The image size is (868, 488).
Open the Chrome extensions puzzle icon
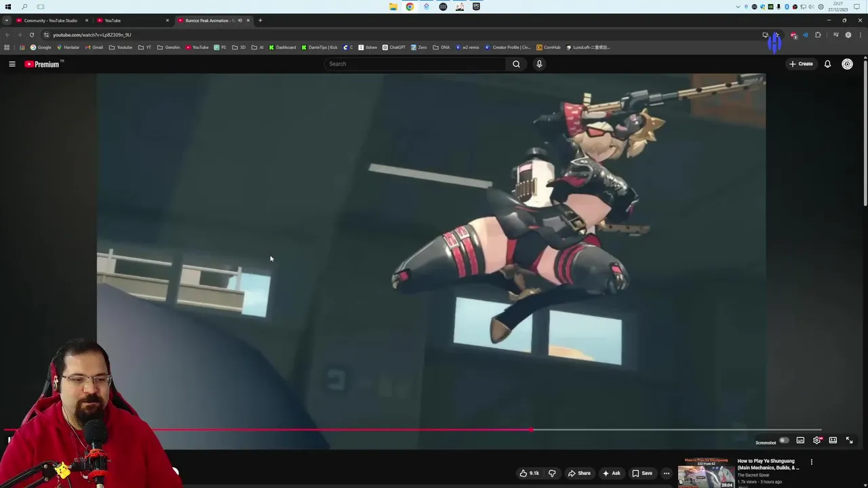click(x=818, y=35)
